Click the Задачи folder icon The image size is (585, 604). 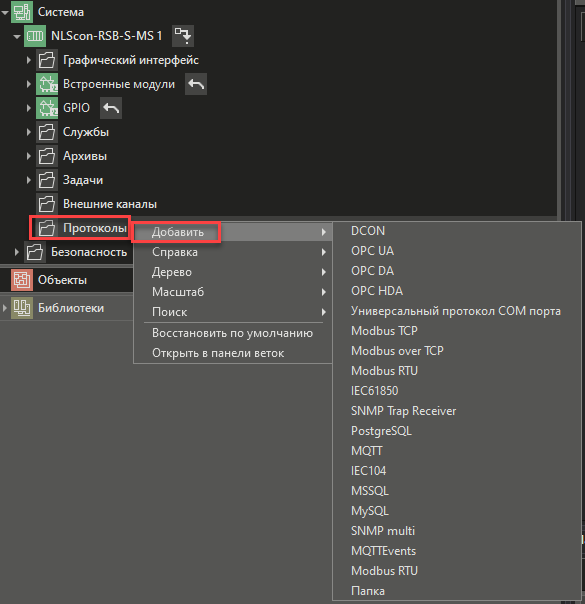(x=47, y=180)
